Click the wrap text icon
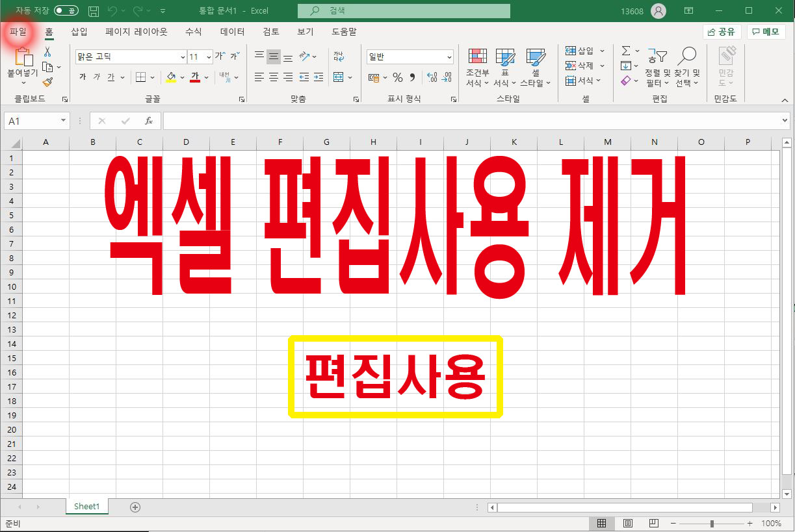Image resolution: width=795 pixels, height=532 pixels. click(x=339, y=57)
